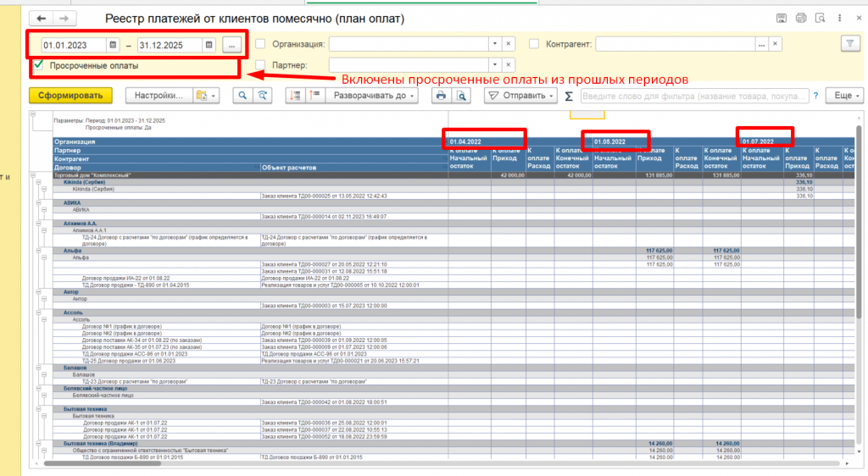Collapse the Торговый дом Комплексный group
Screen dimensions: 868x476
33,174
